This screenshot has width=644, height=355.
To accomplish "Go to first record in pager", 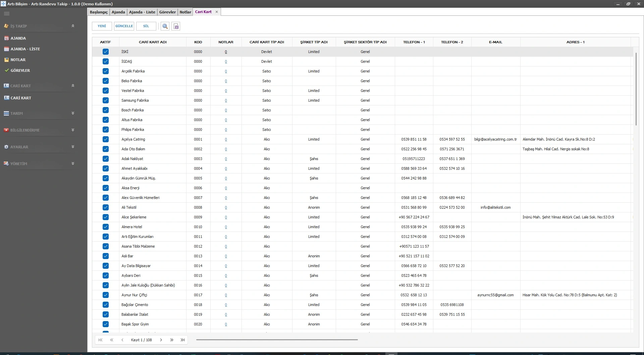I will click(100, 340).
